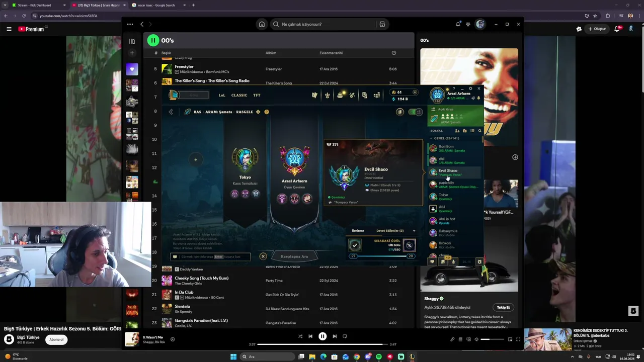The height and width of the screenshot is (362, 644).
Task: Cancel the lobby with the X button
Action: pos(263,256)
